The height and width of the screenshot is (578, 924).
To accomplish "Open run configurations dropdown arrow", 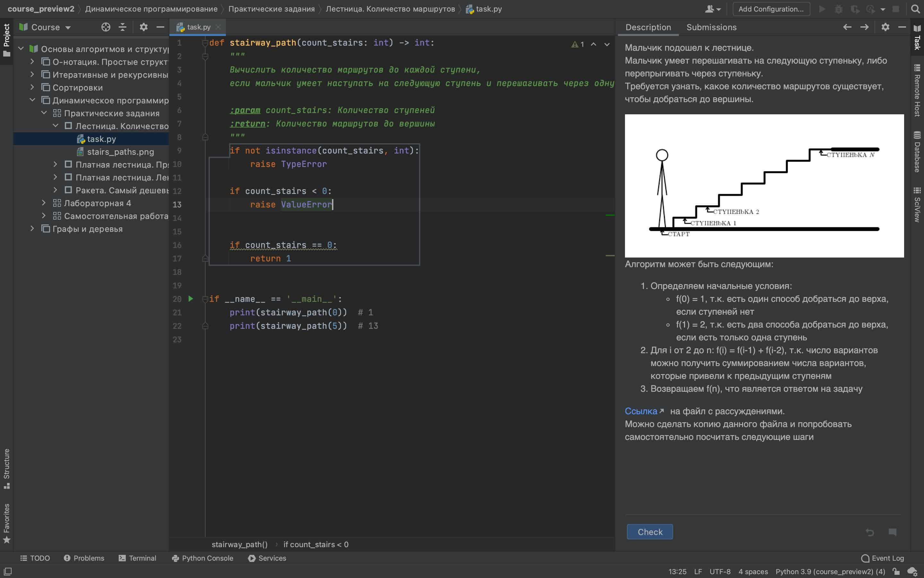I will 883,9.
